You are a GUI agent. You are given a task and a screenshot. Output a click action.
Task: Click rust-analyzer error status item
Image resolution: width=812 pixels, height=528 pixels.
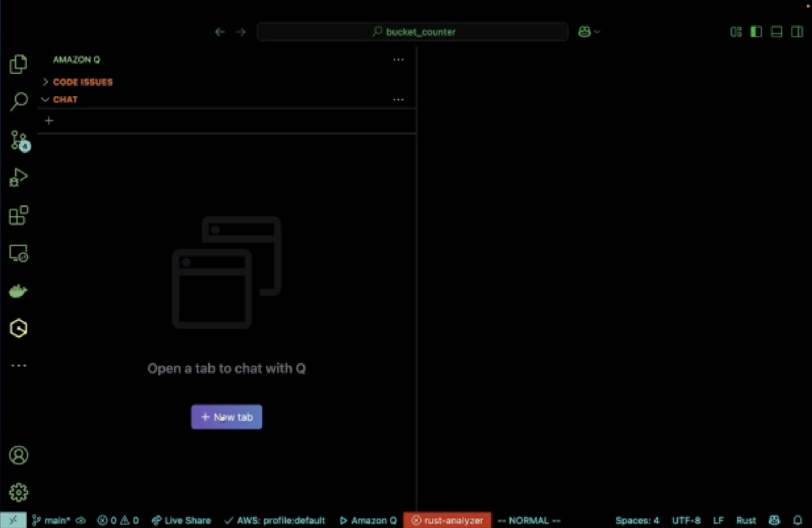coord(447,520)
